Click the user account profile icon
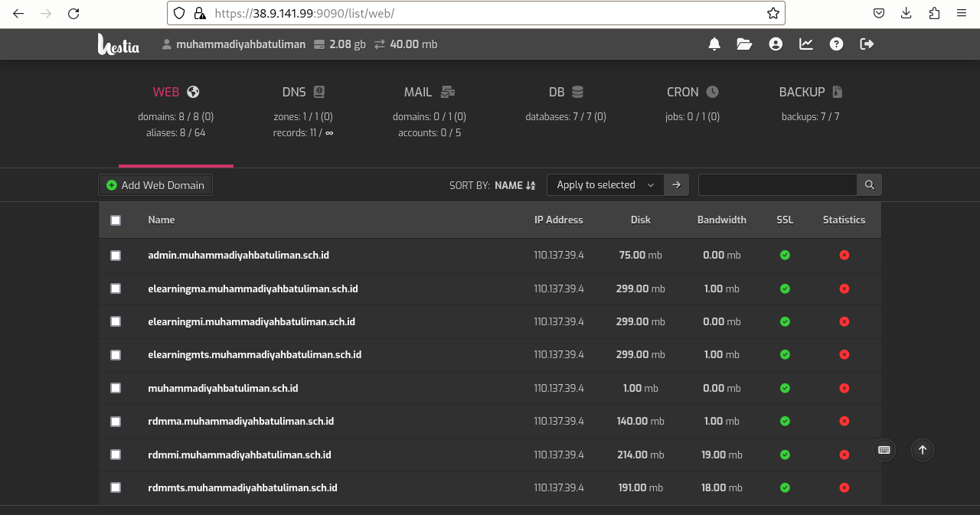Image resolution: width=980 pixels, height=515 pixels. coord(776,44)
